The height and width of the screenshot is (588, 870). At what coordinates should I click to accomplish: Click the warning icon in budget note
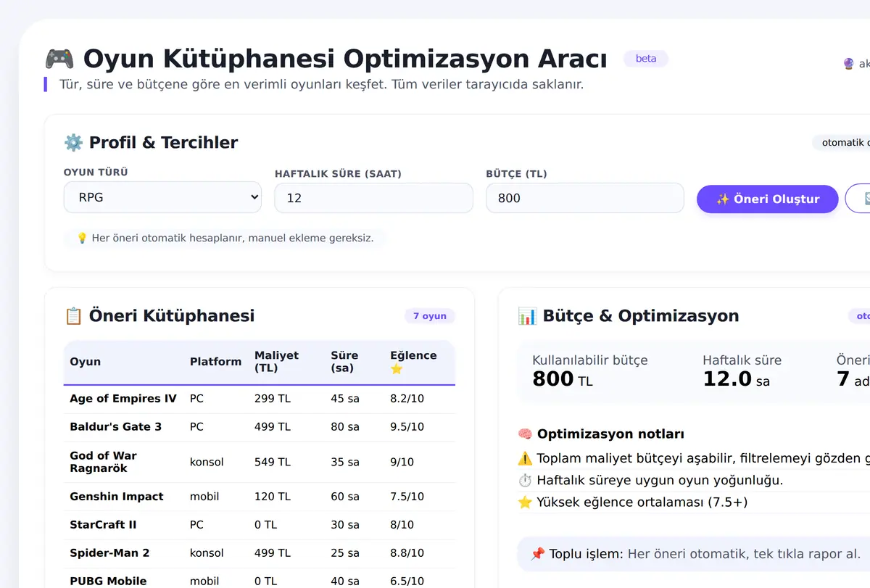pyautogui.click(x=525, y=458)
